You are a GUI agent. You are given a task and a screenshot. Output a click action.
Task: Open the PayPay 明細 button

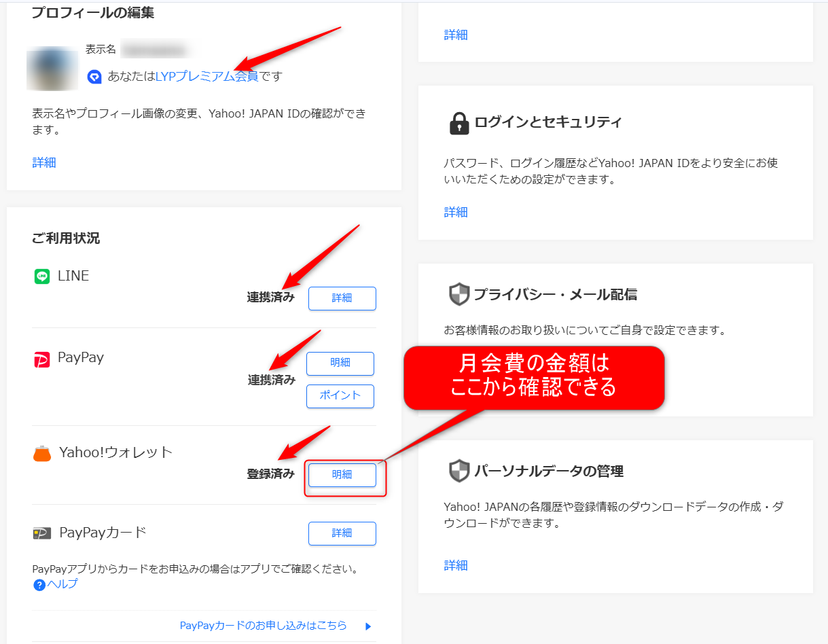(x=340, y=363)
